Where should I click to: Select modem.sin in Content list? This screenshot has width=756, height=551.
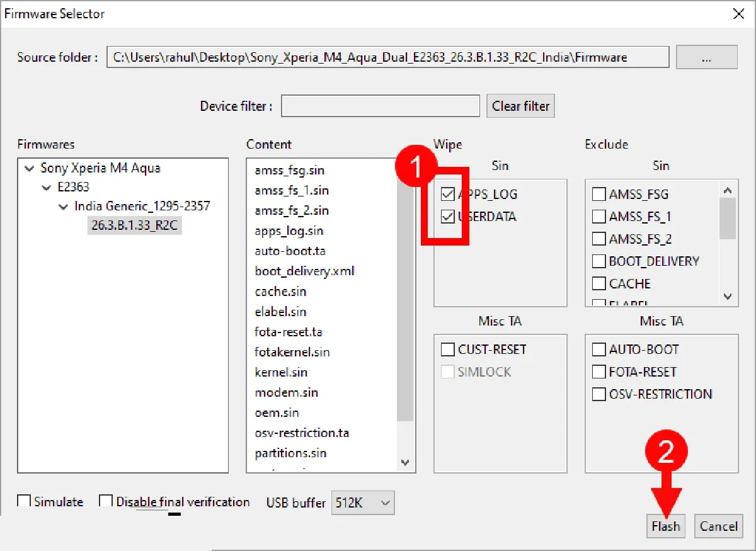(287, 392)
